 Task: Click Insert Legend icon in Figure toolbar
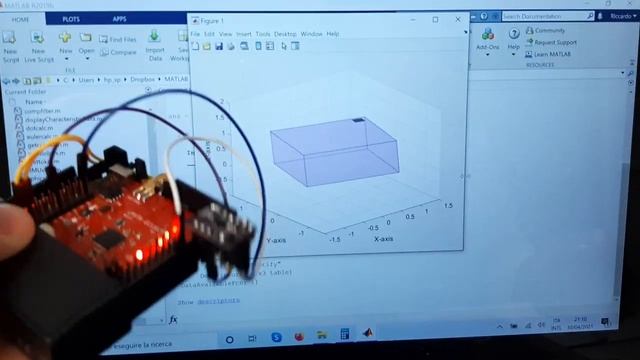(x=270, y=46)
